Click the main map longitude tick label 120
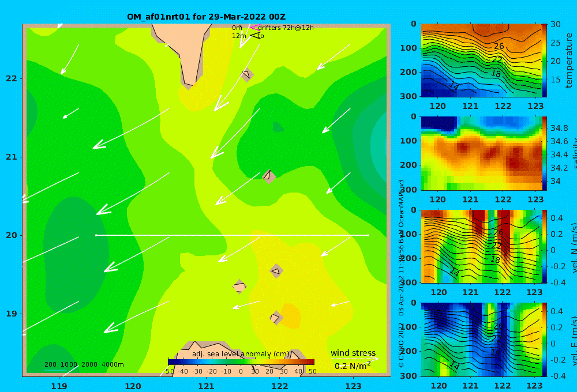This screenshot has width=577, height=392. click(x=133, y=386)
